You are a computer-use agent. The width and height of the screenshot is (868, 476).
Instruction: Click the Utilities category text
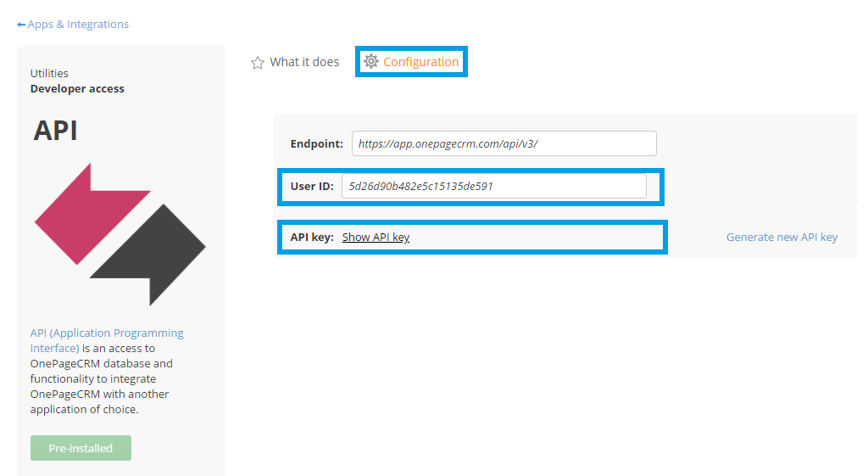tap(49, 73)
